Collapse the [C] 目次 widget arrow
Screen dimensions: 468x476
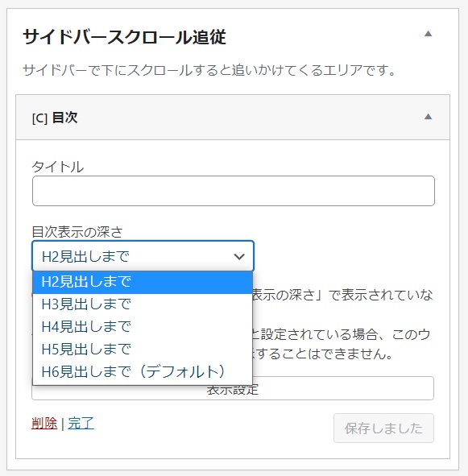[x=428, y=117]
